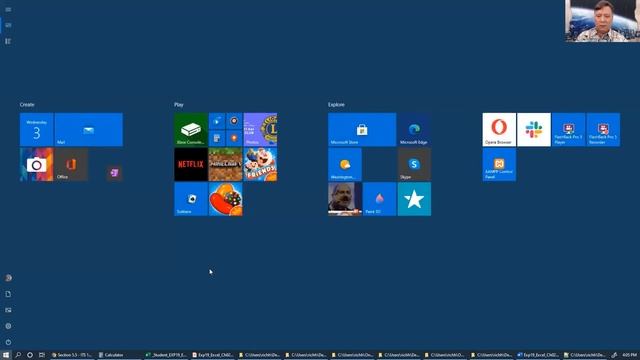Open the News tile with man's photo

(345, 199)
